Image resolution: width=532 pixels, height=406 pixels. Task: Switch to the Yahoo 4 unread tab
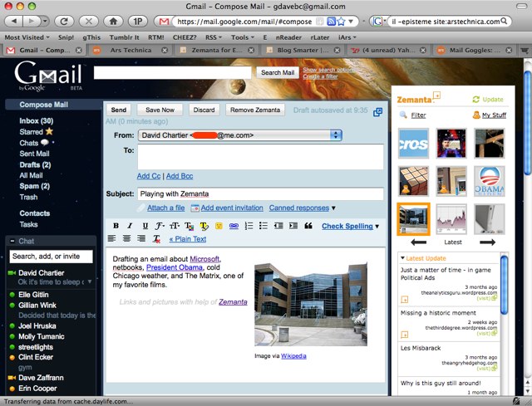389,50
